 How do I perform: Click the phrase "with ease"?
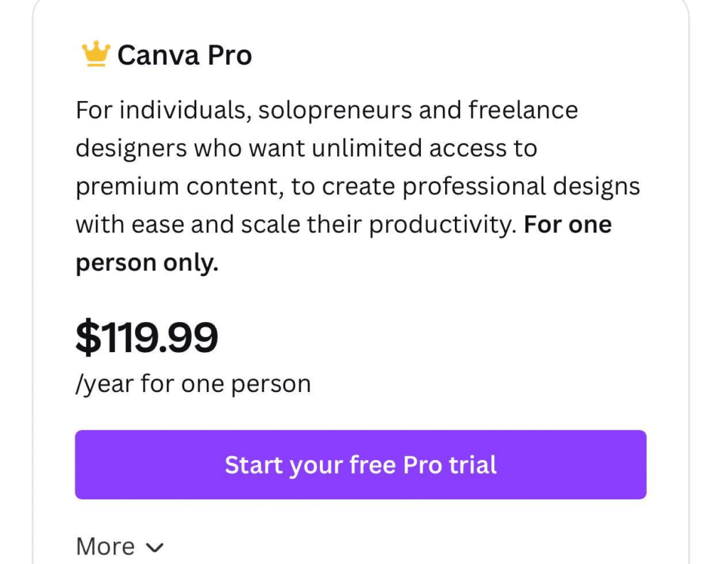tap(127, 225)
